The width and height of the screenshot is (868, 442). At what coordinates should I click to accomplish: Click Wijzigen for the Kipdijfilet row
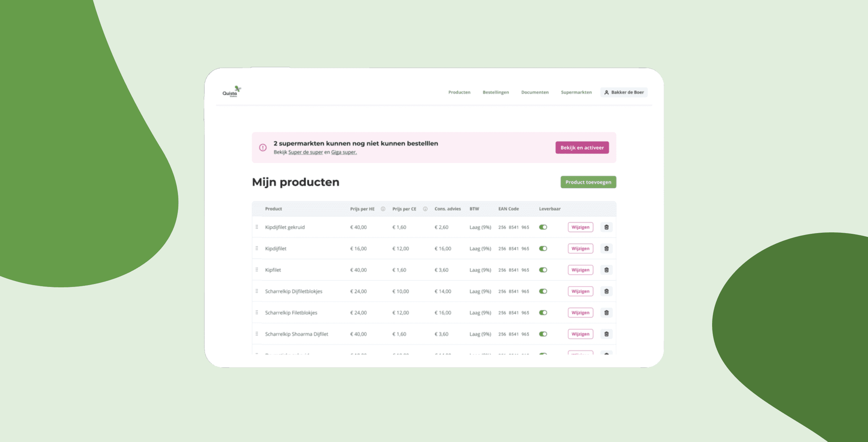tap(580, 249)
